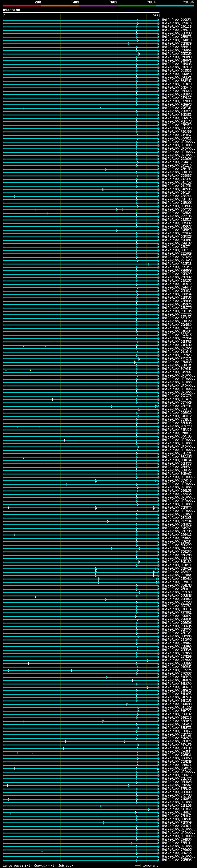Viewport: 197px width, 868px height.
Task: Select hit label UniRef100_Q5FWT0
Action: click(x=176, y=507)
